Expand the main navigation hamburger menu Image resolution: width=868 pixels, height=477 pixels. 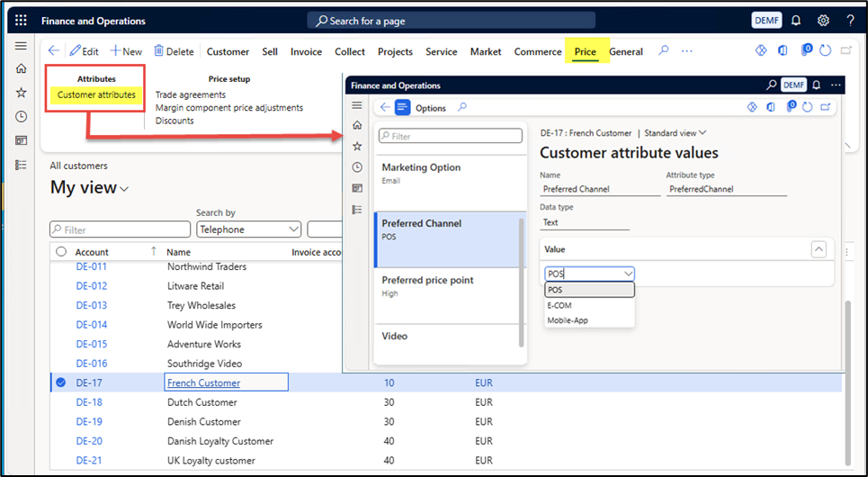click(x=21, y=46)
